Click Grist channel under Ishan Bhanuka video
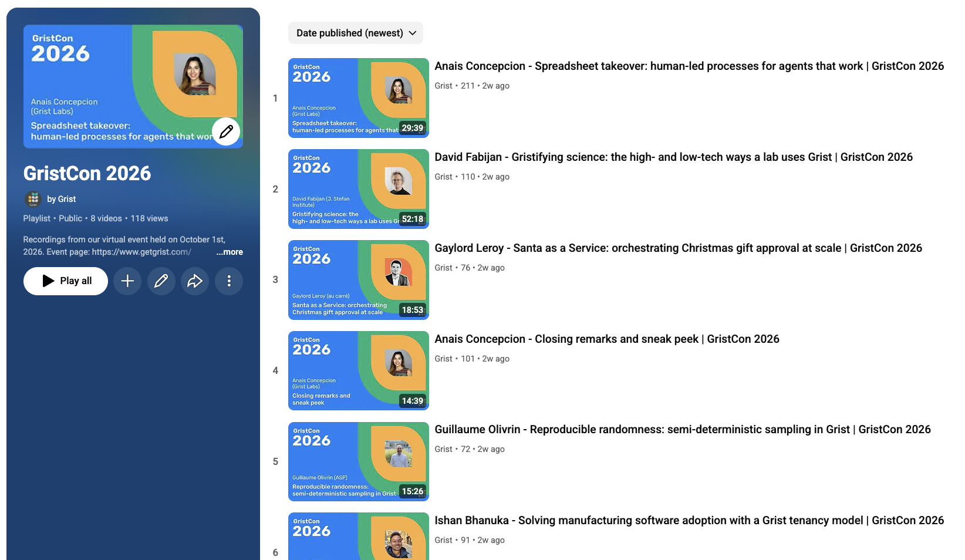 [x=443, y=540]
